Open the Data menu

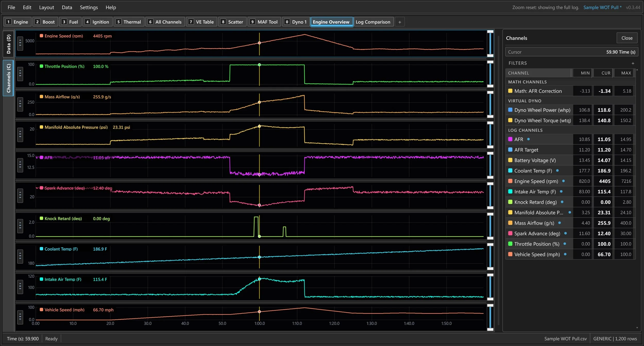tap(67, 7)
